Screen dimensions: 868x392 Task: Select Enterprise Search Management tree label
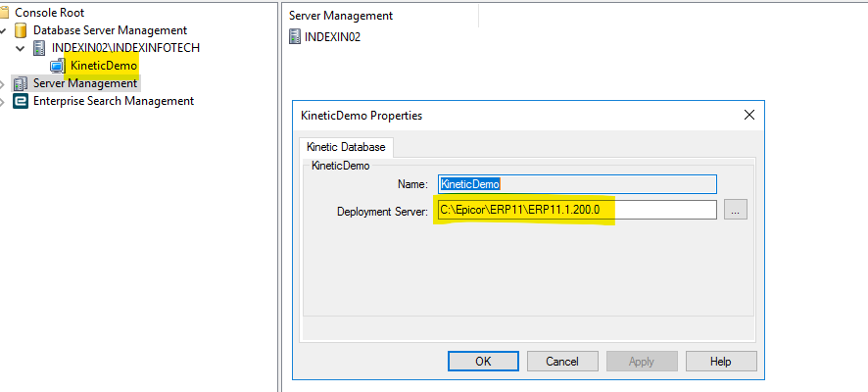point(114,101)
